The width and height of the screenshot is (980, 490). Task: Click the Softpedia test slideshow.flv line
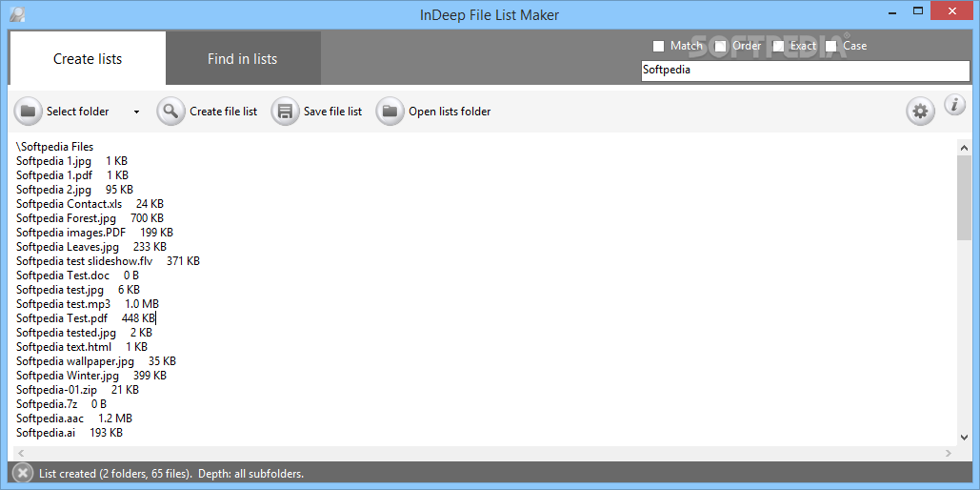click(109, 261)
